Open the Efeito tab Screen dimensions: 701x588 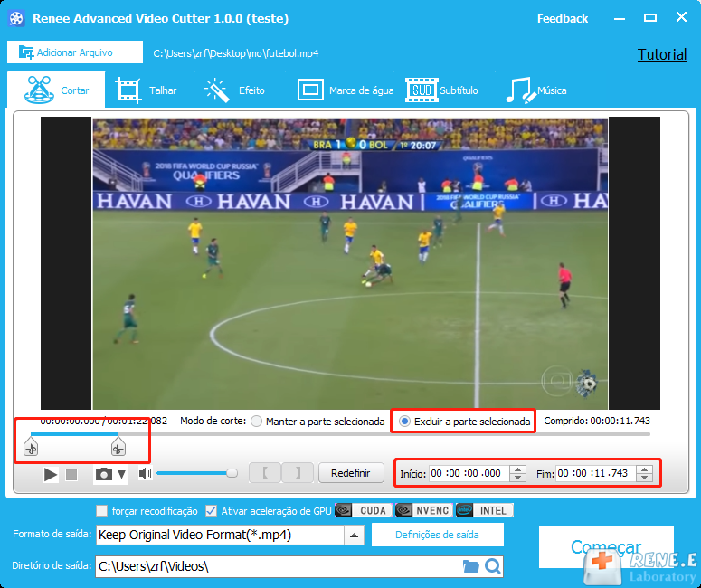point(234,90)
